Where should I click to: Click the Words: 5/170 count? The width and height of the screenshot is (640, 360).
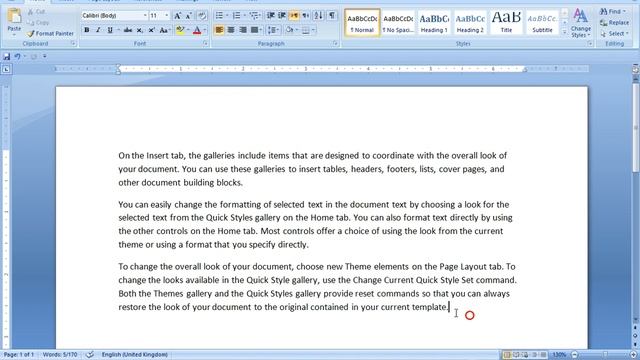point(60,355)
